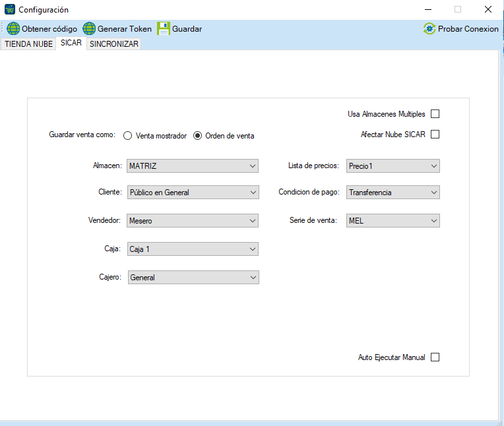504x426 pixels.
Task: Click the Guardar label
Action: (187, 29)
